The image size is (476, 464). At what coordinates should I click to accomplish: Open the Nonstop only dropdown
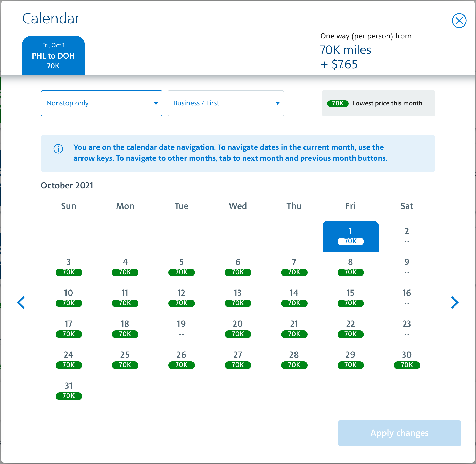click(102, 103)
